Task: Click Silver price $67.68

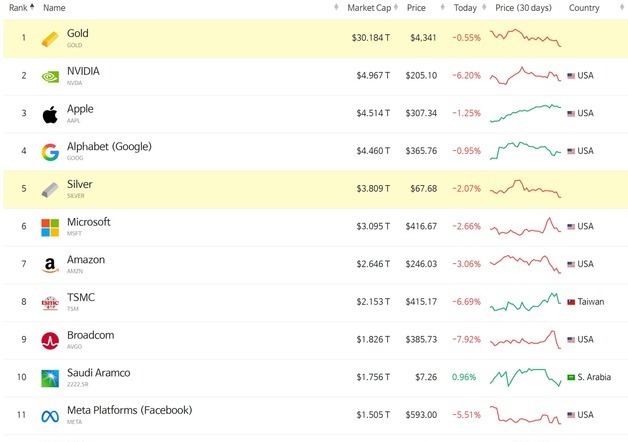Action: pos(423,189)
